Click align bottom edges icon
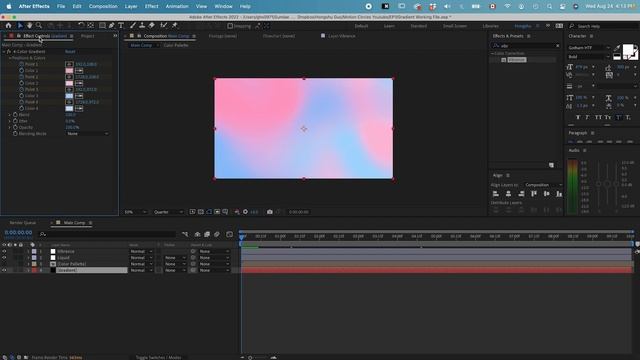The height and width of the screenshot is (360, 640). (x=559, y=194)
